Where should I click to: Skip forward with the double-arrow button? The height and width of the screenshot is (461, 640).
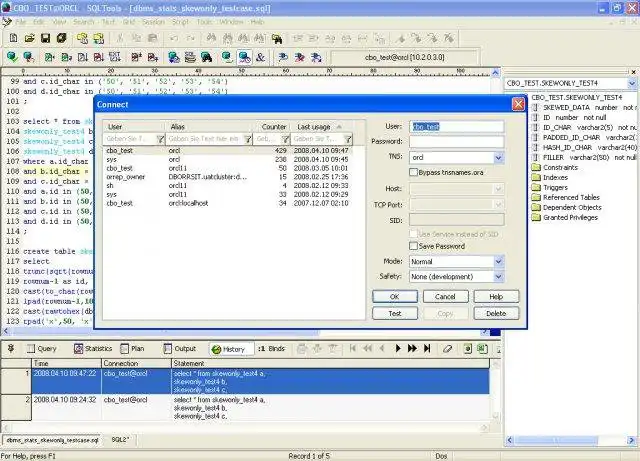tap(412, 348)
